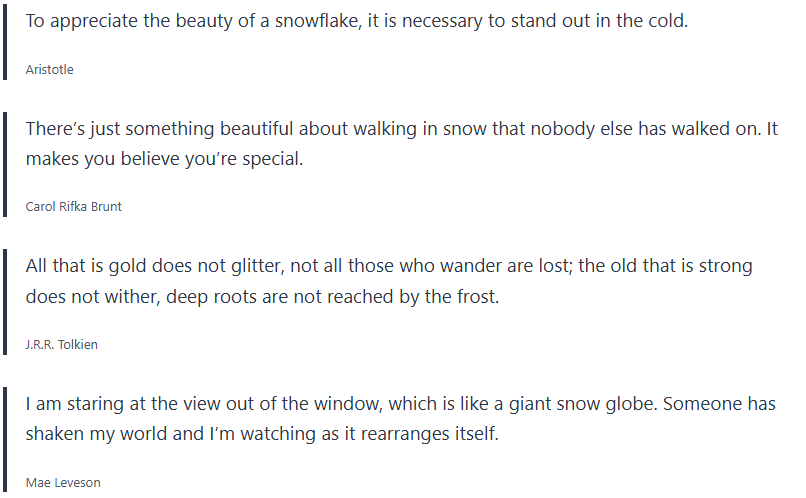Click the author name Carol Rifka Brunt

(x=74, y=207)
